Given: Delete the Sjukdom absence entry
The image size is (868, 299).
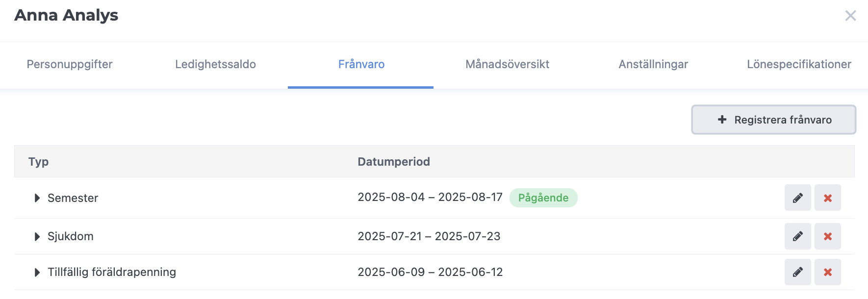Looking at the screenshot, I should click(x=828, y=236).
